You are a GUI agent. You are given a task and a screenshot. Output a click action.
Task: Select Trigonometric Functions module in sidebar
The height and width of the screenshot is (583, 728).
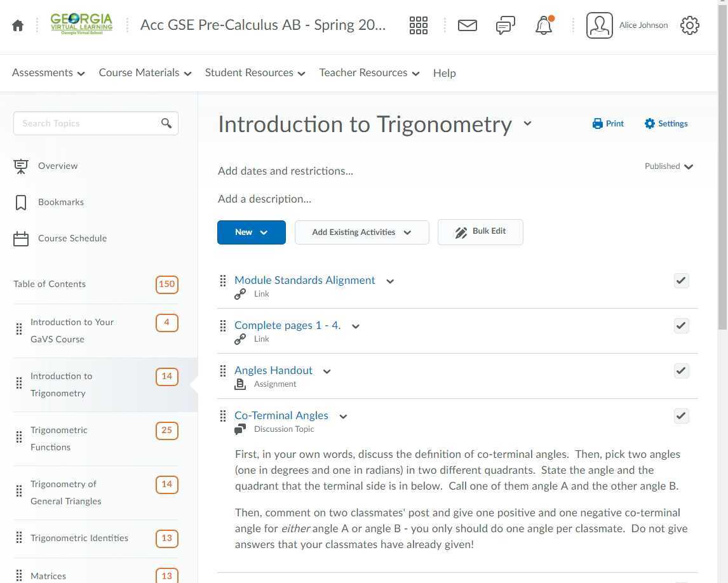pos(59,438)
